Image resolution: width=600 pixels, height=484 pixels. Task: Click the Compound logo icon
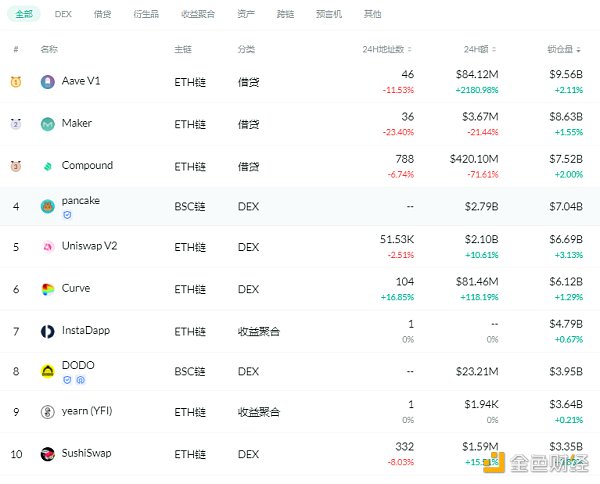pyautogui.click(x=48, y=166)
